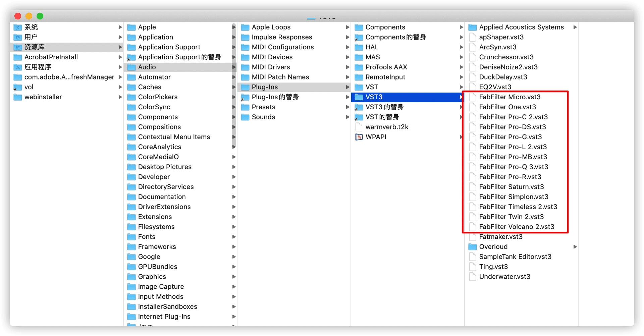Image resolution: width=644 pixels, height=336 pixels.
Task: Open the Impulse Responses folder
Action: (282, 37)
